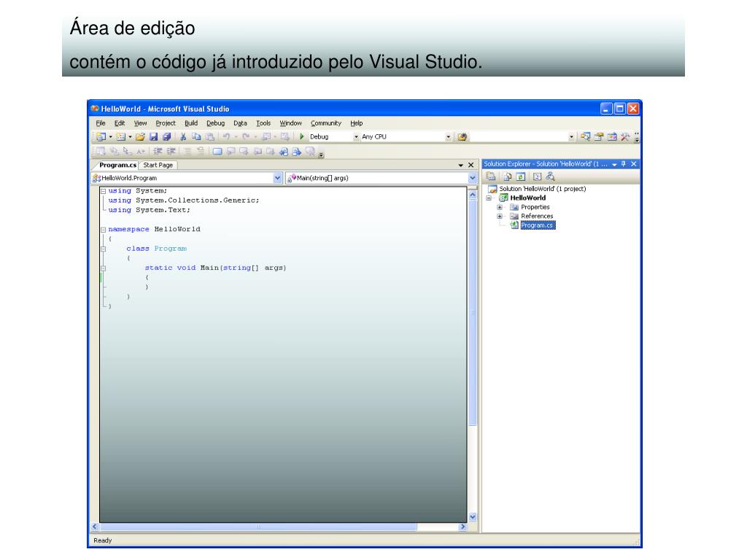The width and height of the screenshot is (747, 560).
Task: Collapse the HelloWorld project node
Action: tap(489, 198)
